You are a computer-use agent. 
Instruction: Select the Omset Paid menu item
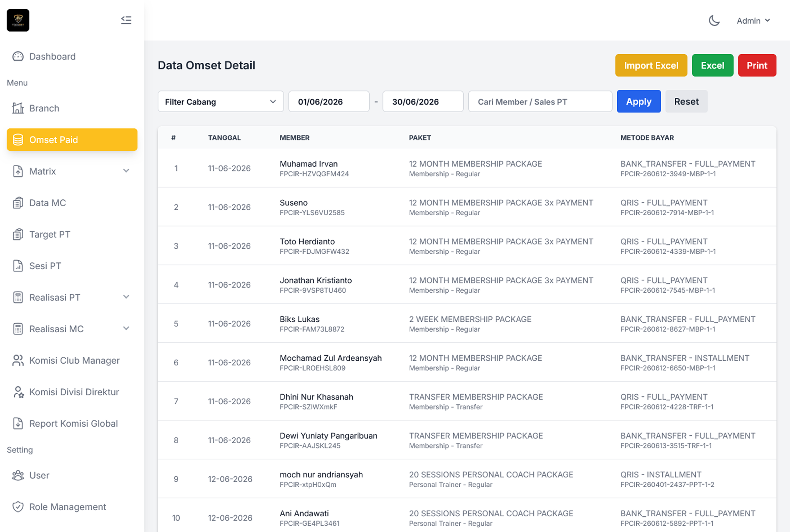72,140
